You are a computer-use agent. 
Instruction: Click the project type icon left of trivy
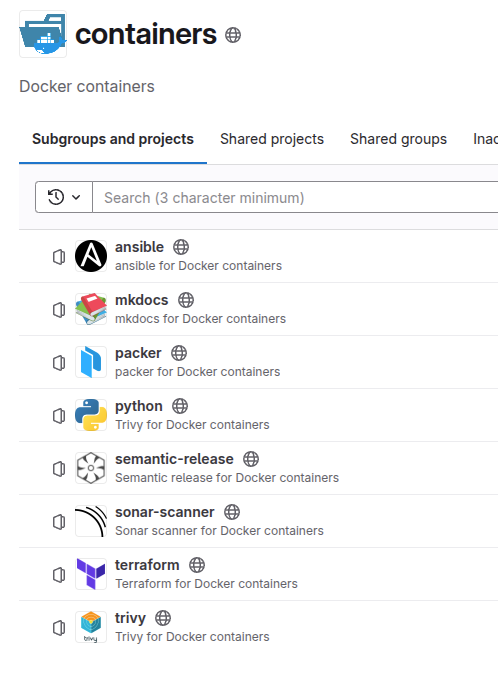[59, 627]
